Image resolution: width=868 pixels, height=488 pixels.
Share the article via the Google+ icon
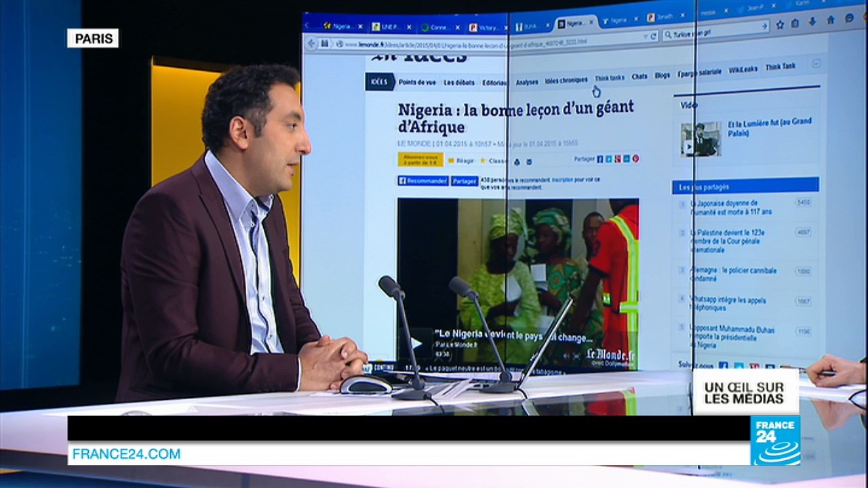point(618,159)
